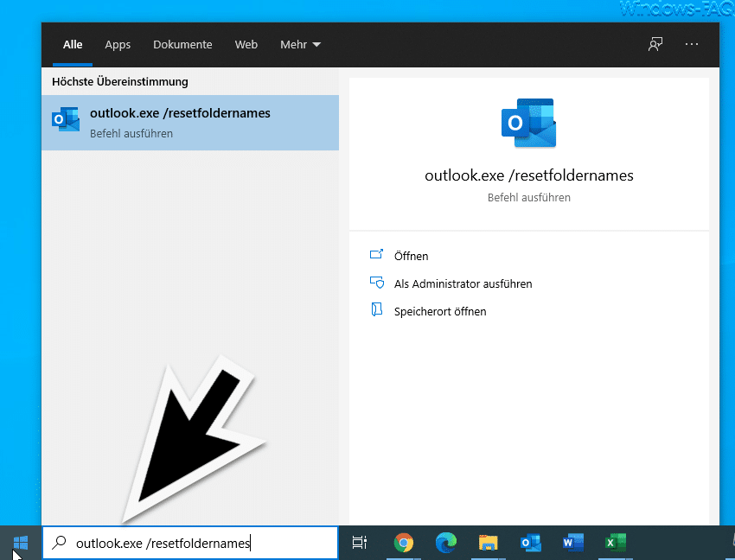
Task: Click the feedback icon in the search header
Action: [x=655, y=45]
